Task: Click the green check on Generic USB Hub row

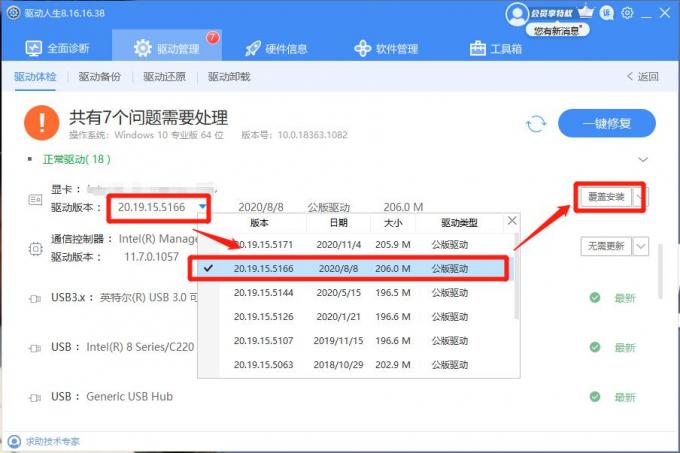Action: click(595, 396)
